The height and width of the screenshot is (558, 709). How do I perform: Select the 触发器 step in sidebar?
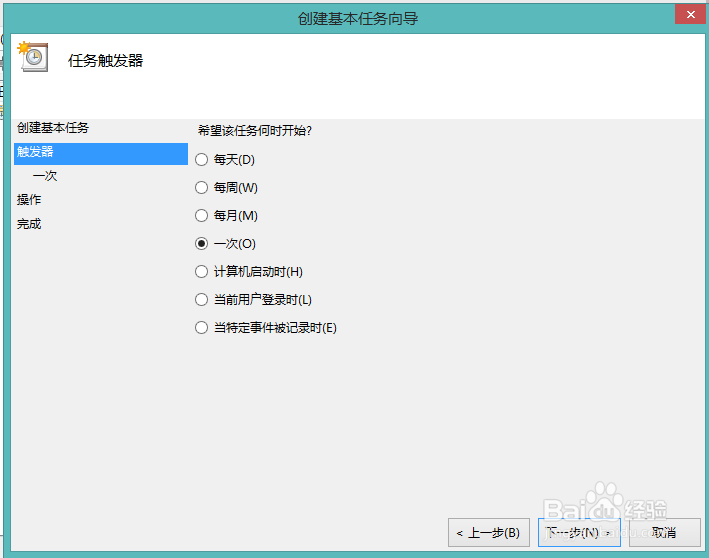click(x=101, y=154)
